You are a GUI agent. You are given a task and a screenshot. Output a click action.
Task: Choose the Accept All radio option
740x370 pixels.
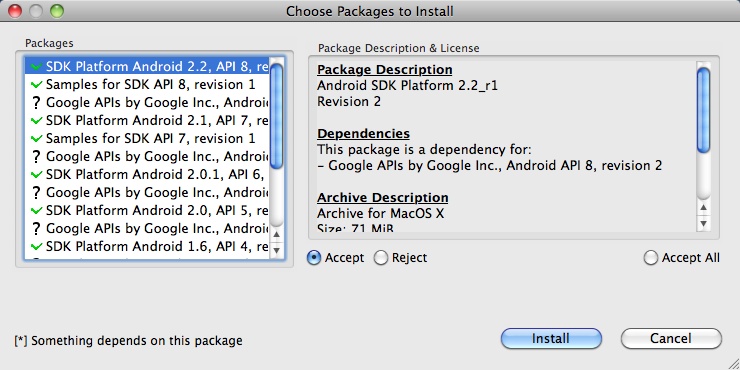tap(651, 258)
